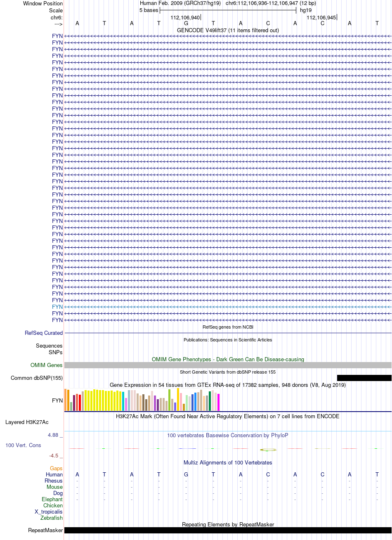Click the hg19 assembly label beside the scale bar

[306, 10]
